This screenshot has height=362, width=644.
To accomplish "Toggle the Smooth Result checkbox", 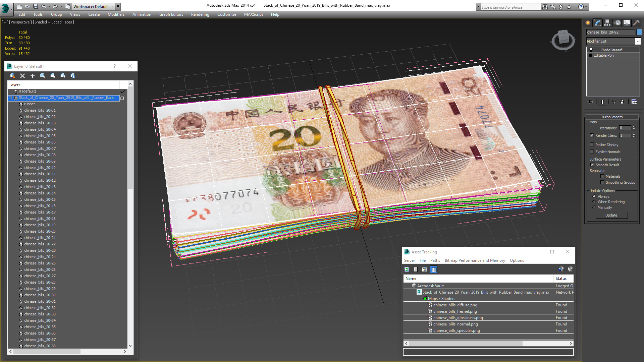I will 592,165.
